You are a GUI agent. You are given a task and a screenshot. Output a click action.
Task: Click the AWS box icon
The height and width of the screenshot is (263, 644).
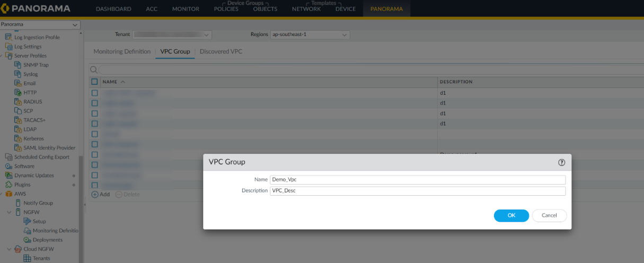coord(9,194)
